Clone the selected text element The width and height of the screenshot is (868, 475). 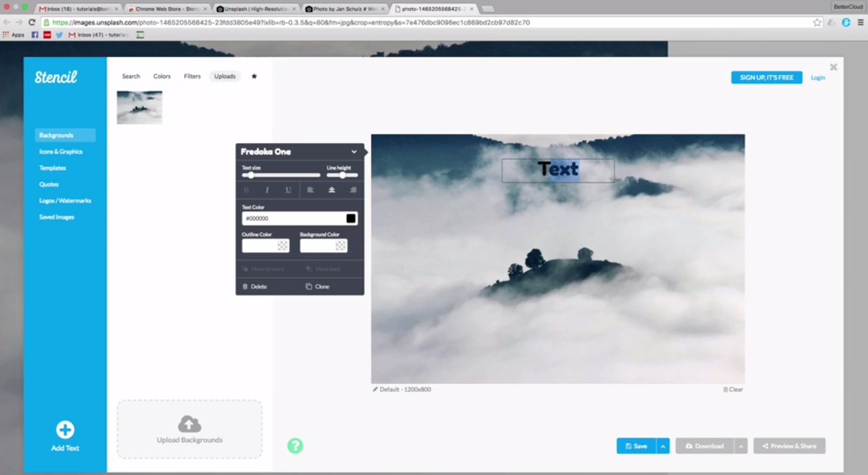click(x=318, y=287)
